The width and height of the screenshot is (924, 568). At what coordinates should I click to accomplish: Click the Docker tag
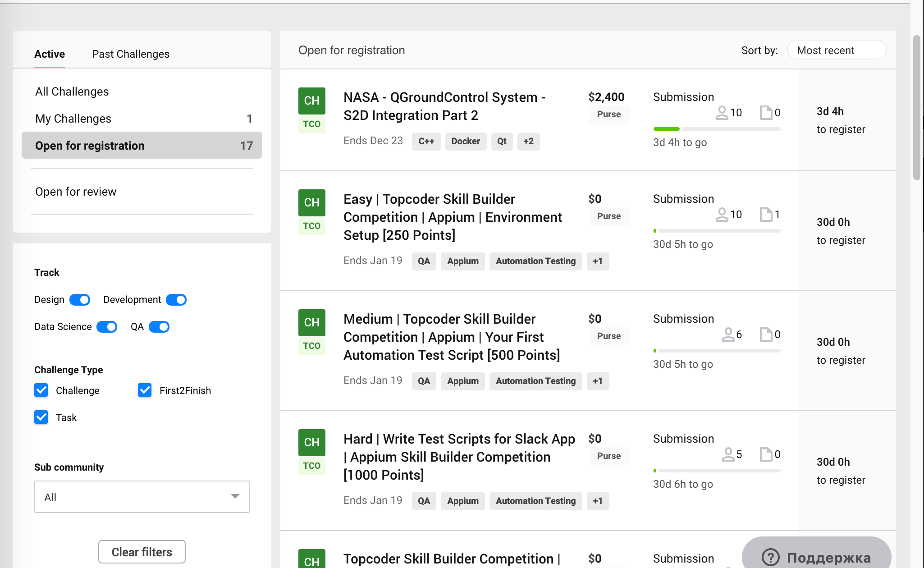[x=466, y=141]
